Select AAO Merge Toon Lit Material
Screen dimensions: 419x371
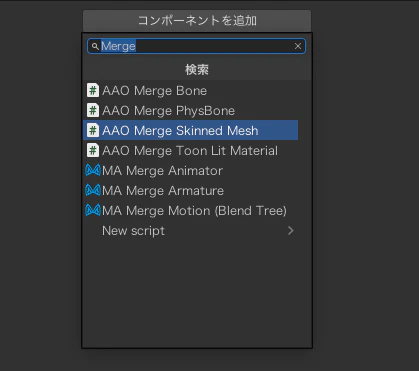coord(190,150)
